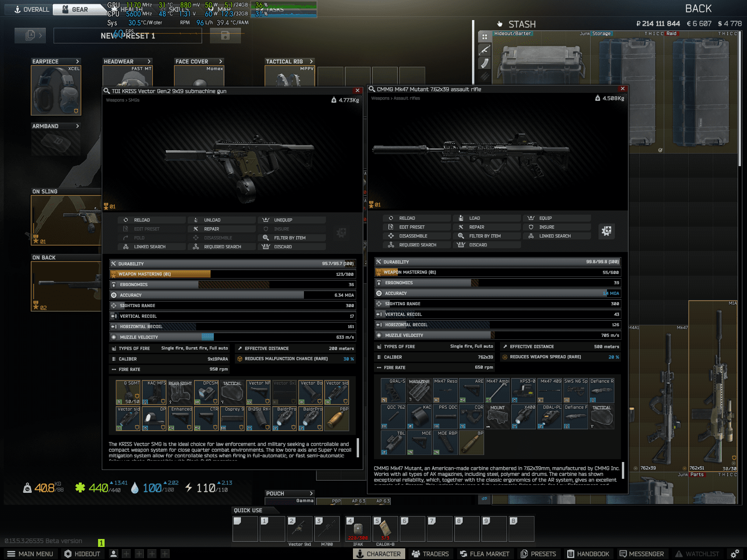The width and height of the screenshot is (747, 560).
Task: Click Disassemble in Mk47 Mutant window
Action: point(417,236)
